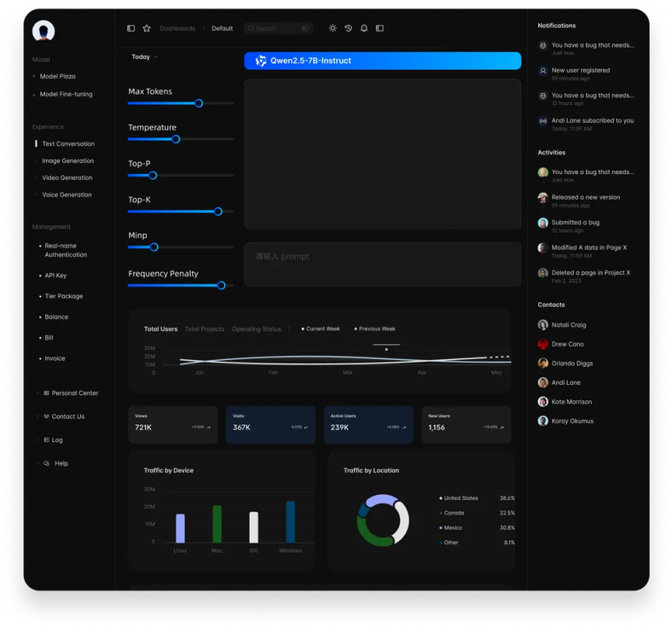Open the notifications bell icon

tap(364, 28)
